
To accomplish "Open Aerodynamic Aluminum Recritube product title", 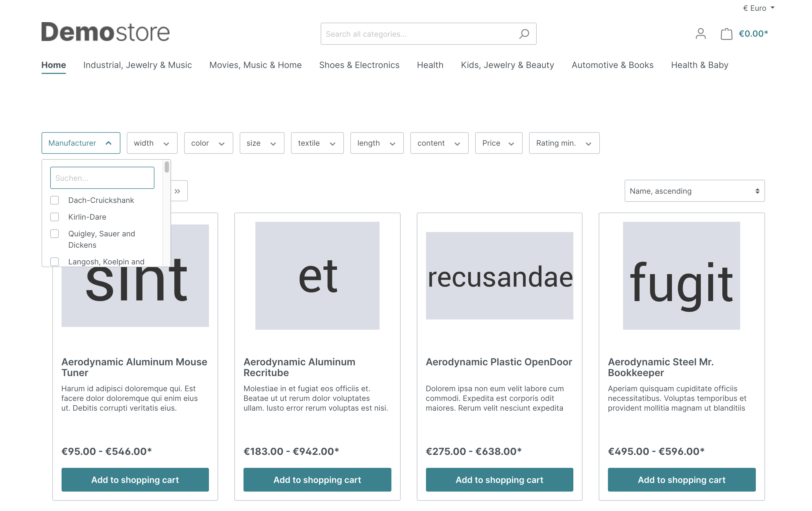I will [x=299, y=367].
